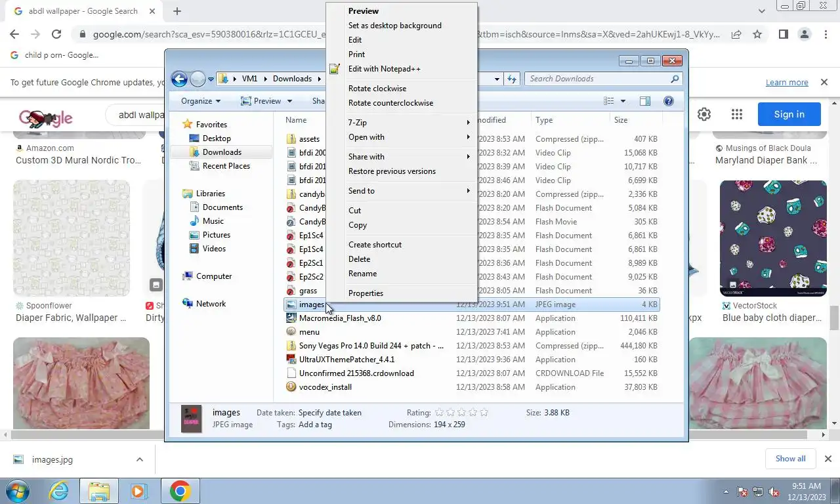Image resolution: width=840 pixels, height=504 pixels.
Task: Open the recent pages arrow in Explorer
Action: (x=211, y=79)
